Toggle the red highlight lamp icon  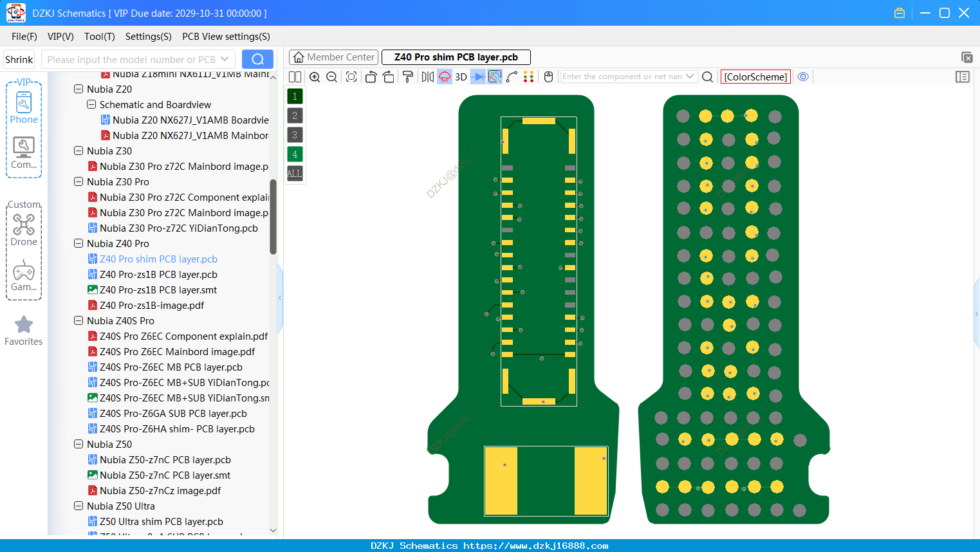pos(445,77)
